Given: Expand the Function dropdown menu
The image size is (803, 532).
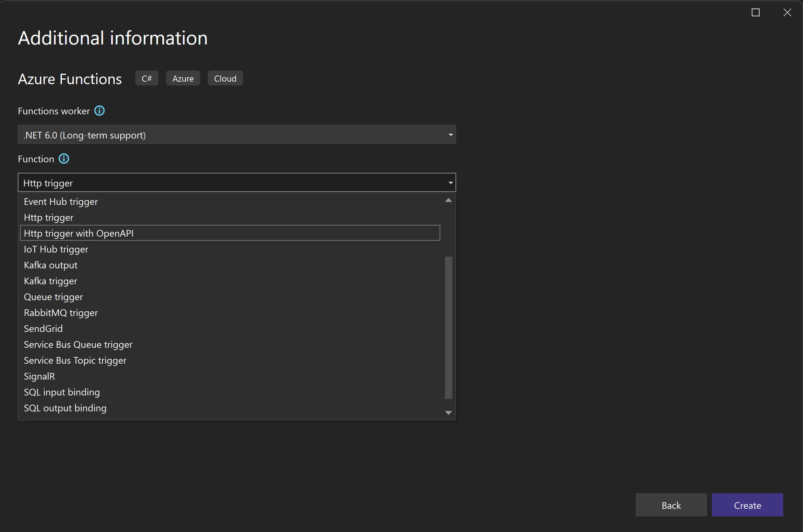Looking at the screenshot, I should [x=237, y=183].
